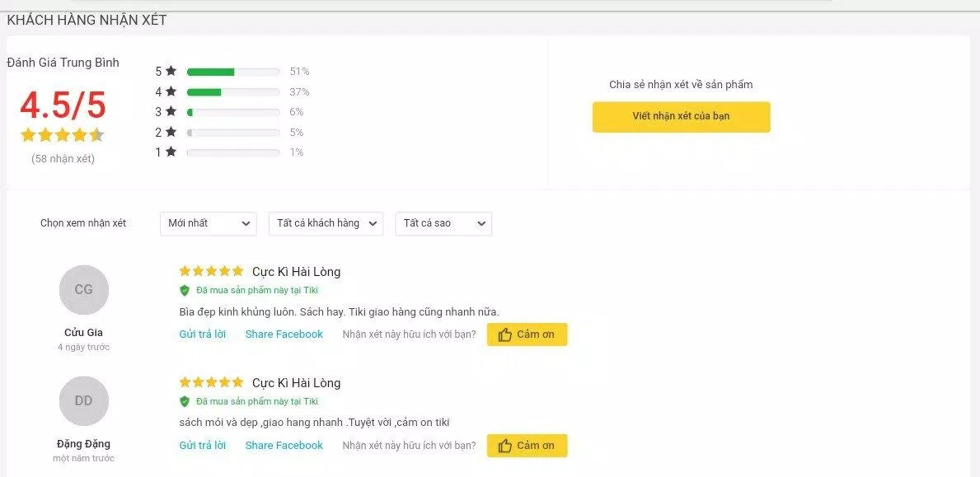Click the green verified purchase shield on first review
This screenshot has width=980, height=477.
(183, 290)
